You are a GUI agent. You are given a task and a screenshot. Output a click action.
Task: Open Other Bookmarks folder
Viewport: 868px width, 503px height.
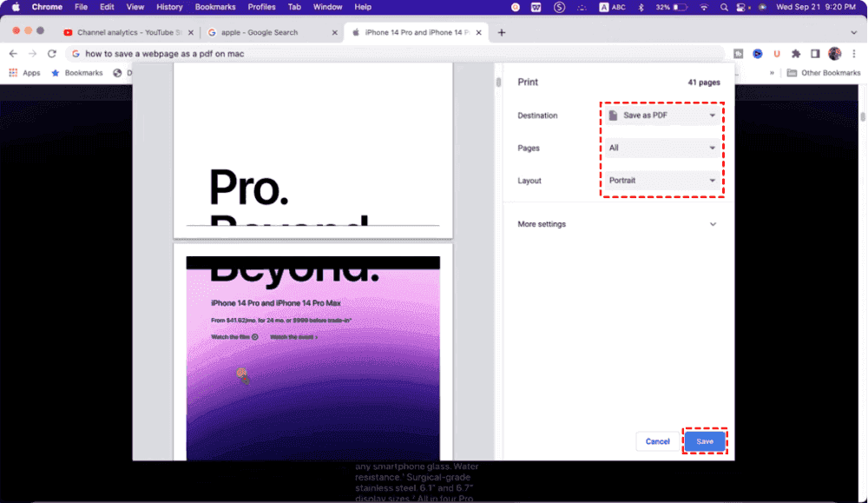click(x=824, y=73)
